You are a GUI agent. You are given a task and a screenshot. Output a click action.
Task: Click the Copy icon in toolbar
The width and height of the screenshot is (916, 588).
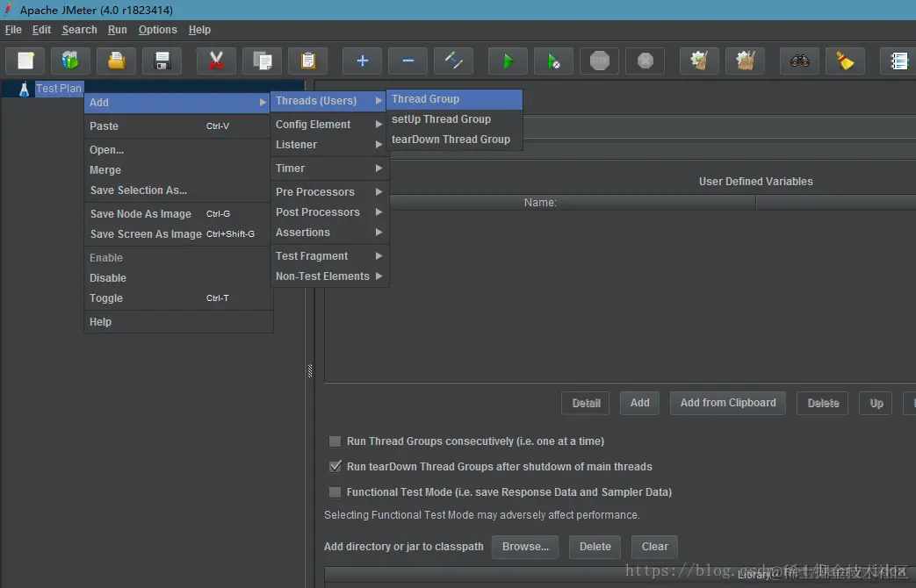tap(262, 61)
